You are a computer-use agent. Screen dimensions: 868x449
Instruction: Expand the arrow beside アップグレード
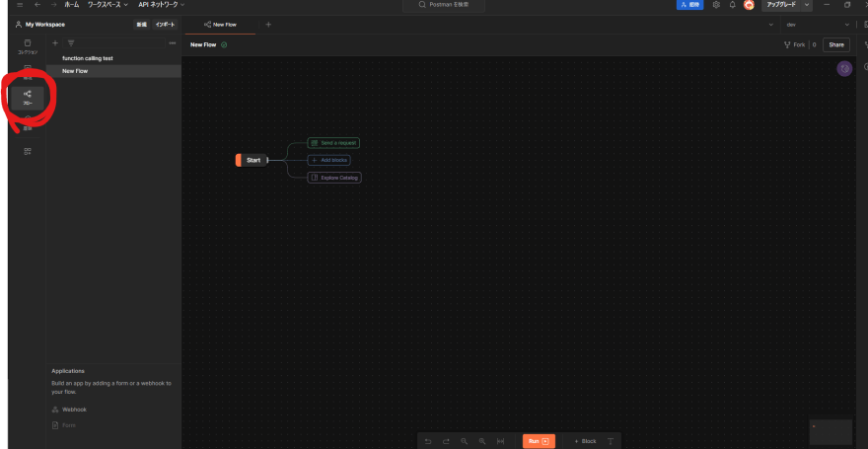807,4
